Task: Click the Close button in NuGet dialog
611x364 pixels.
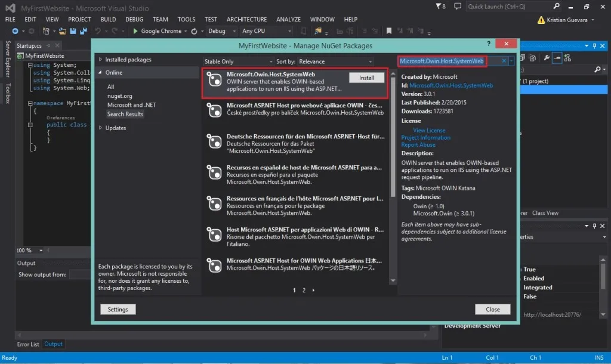Action: (x=492, y=309)
